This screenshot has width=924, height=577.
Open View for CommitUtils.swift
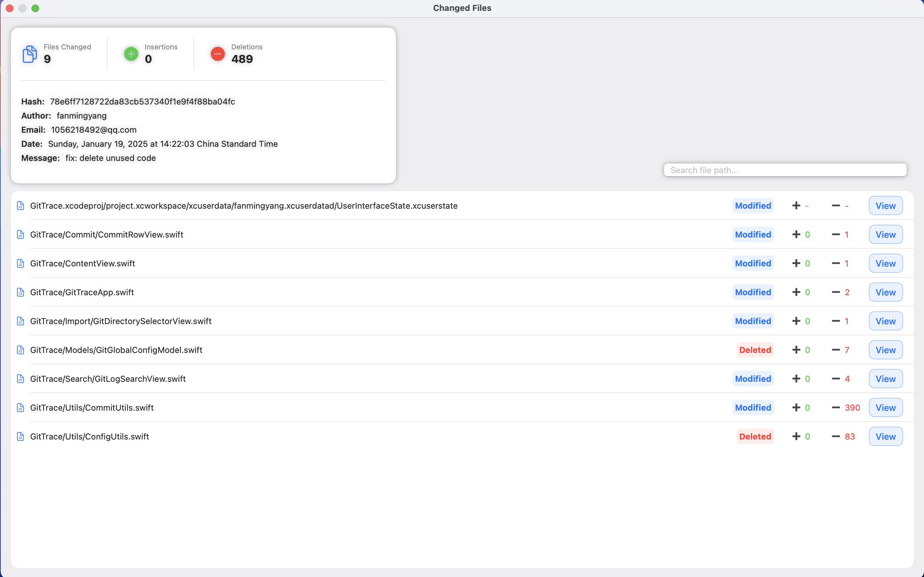(886, 407)
